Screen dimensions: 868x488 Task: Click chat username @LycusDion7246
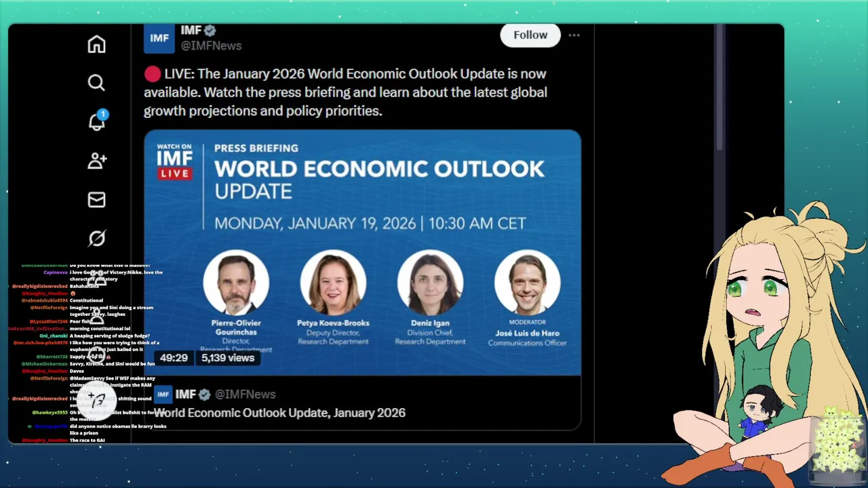click(48, 321)
